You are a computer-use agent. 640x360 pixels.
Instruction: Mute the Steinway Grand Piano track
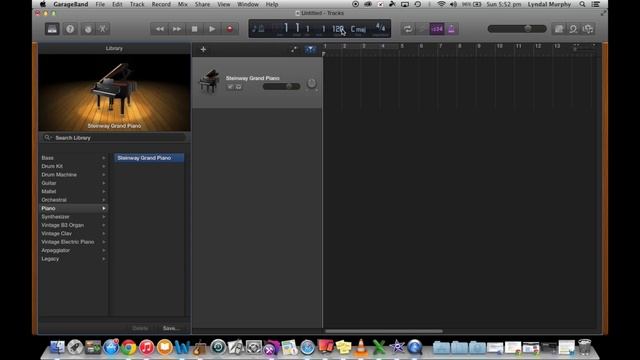(x=230, y=87)
